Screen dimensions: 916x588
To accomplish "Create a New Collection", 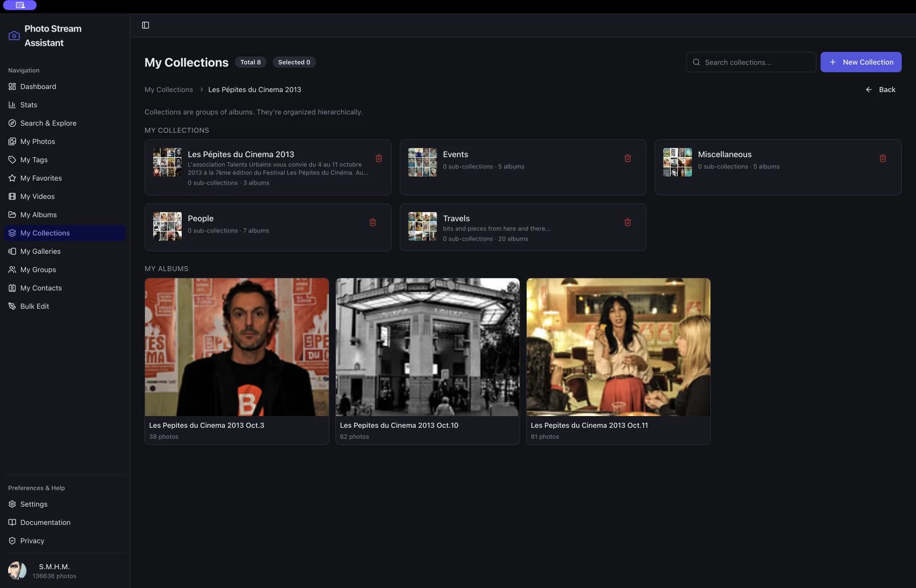I will pyautogui.click(x=861, y=62).
